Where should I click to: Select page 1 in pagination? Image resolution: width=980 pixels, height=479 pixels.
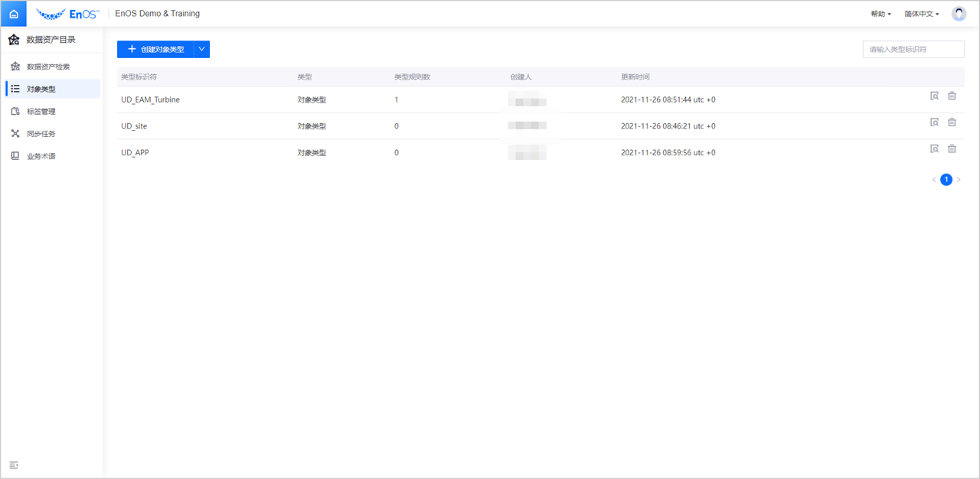click(946, 179)
